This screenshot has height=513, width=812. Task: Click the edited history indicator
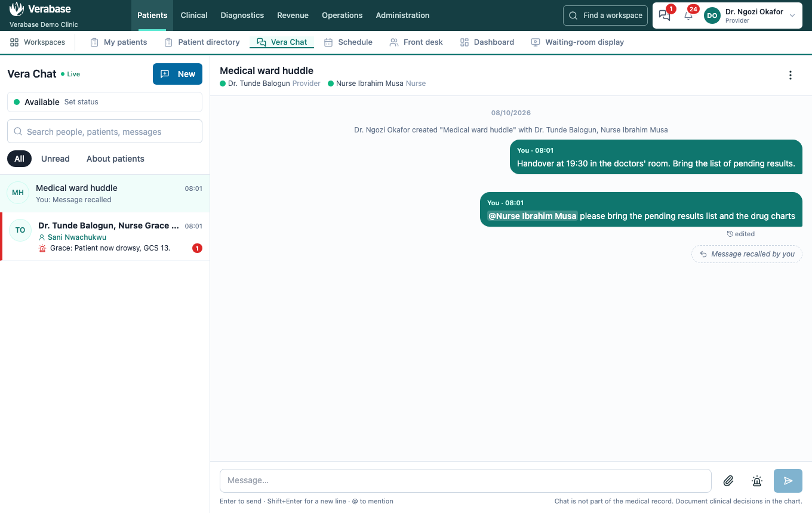tap(741, 234)
